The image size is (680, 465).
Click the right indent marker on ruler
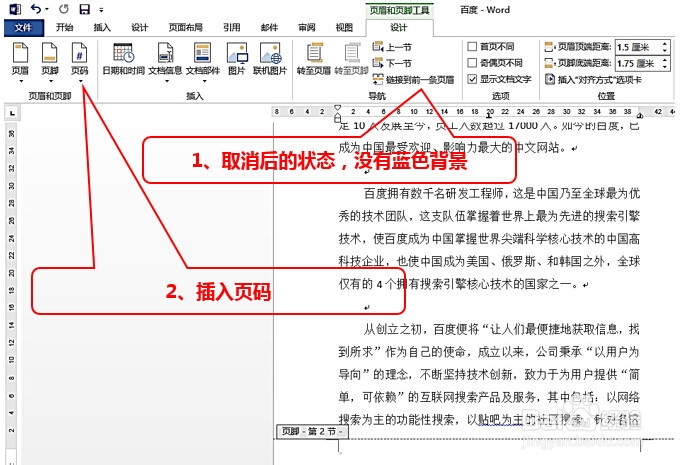[x=640, y=116]
